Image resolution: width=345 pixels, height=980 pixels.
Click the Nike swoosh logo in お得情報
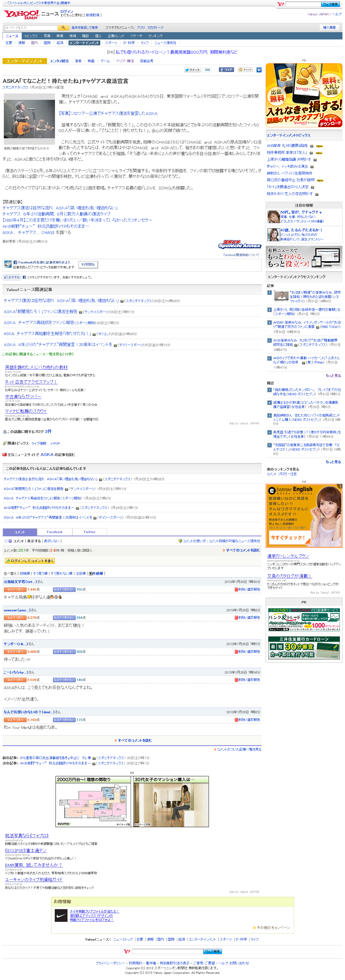click(x=61, y=915)
